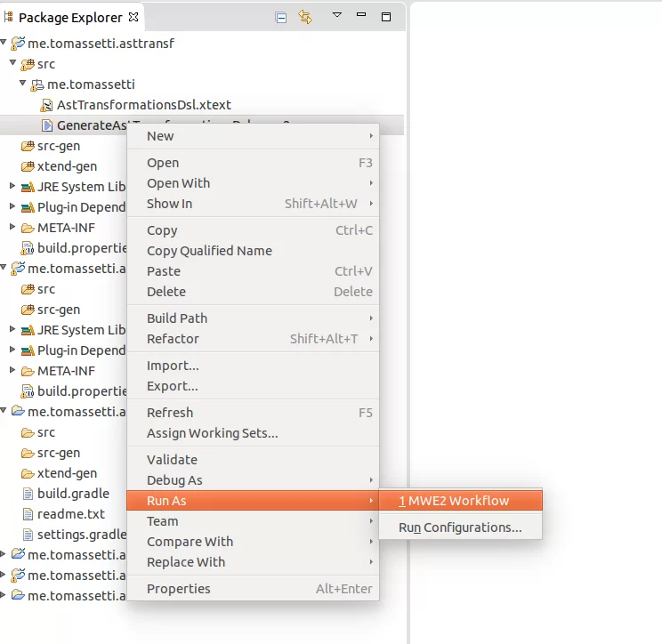
Task: Toggle Link with Editor icon
Action: coord(305,17)
